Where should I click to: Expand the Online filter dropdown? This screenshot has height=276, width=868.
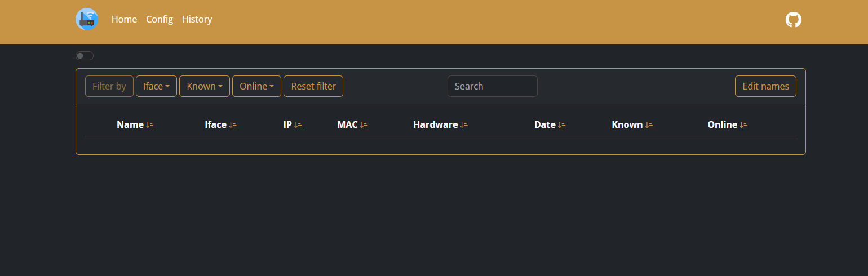256,86
